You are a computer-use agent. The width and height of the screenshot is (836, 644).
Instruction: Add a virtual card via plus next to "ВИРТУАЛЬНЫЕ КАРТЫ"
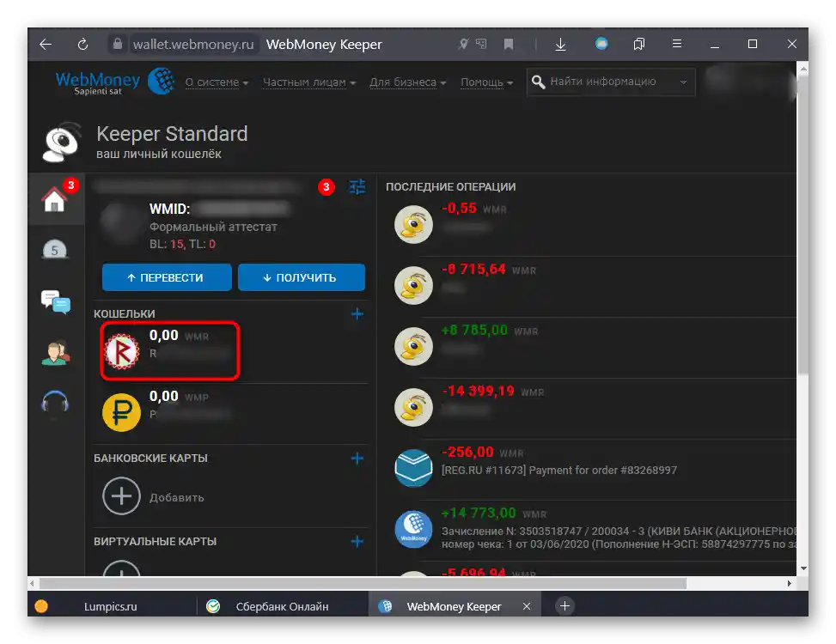point(357,542)
